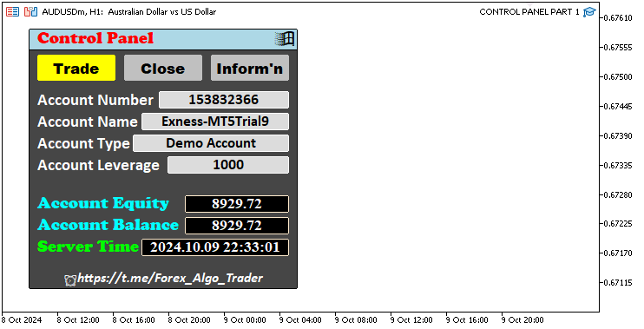This screenshot has height=329, width=644.
Task: Click the graduation cap expert icon
Action: pos(589,11)
